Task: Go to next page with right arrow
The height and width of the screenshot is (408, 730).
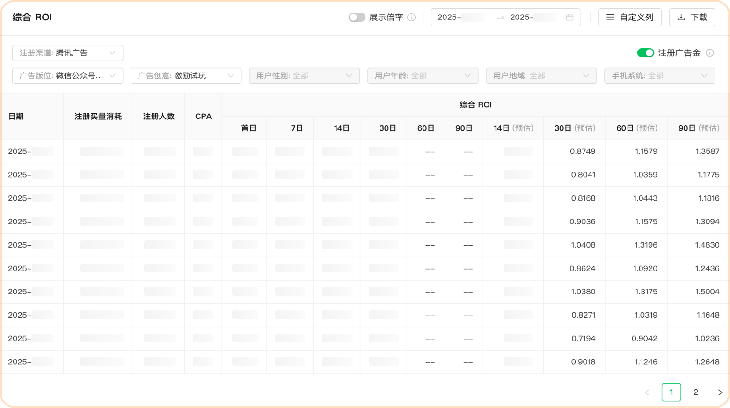Action: point(719,392)
